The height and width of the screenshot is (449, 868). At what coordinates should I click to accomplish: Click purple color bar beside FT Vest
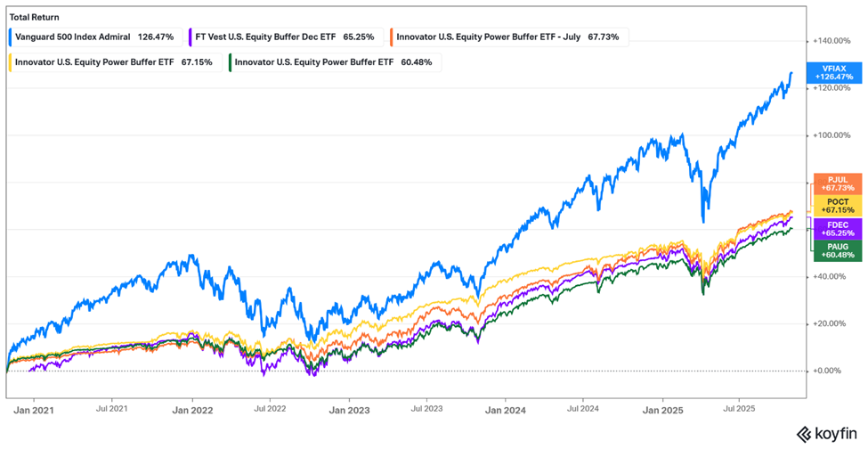(193, 37)
